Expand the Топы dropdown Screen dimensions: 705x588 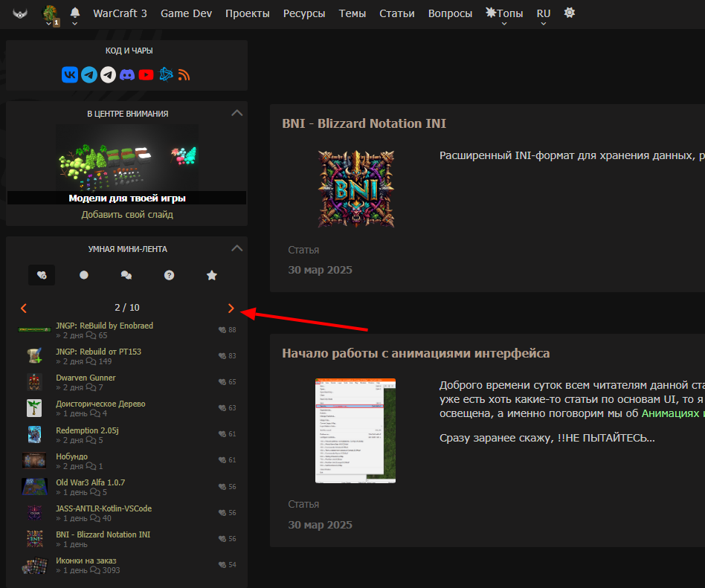504,14
